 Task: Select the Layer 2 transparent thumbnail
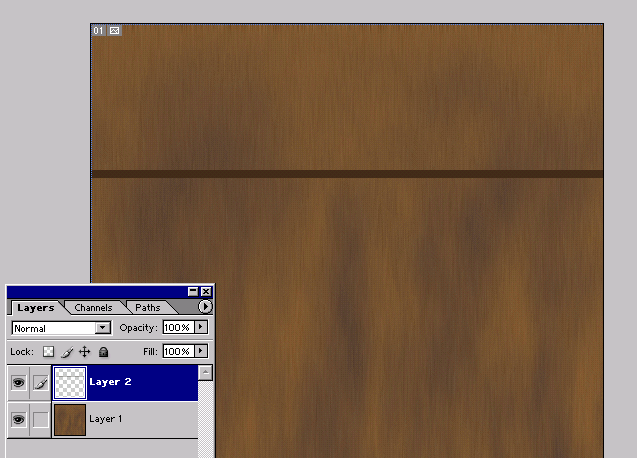click(70, 382)
